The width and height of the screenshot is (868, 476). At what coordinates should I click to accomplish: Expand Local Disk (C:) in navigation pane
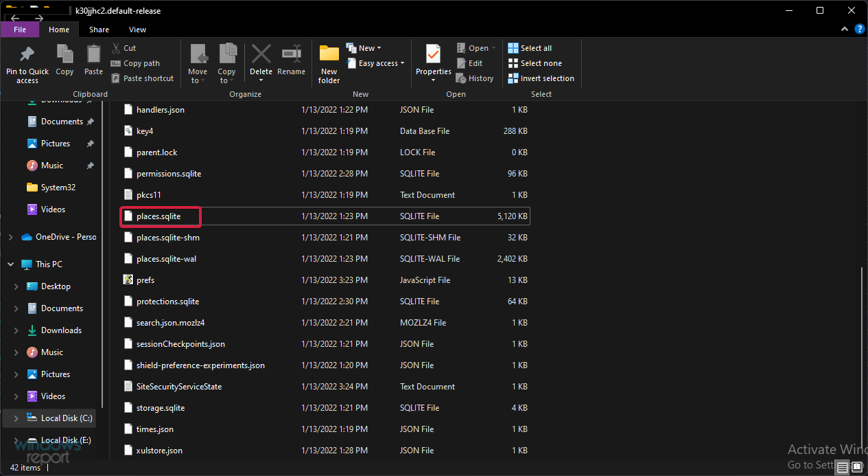click(x=16, y=418)
